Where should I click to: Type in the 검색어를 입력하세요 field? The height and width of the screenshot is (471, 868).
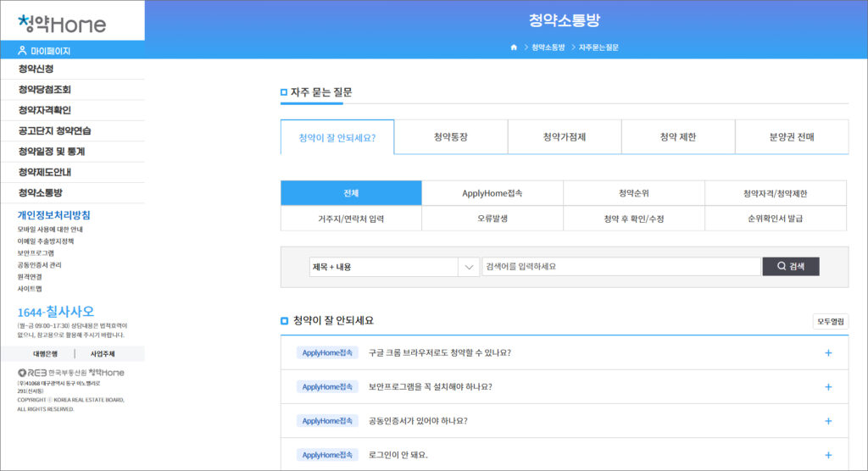tap(620, 267)
